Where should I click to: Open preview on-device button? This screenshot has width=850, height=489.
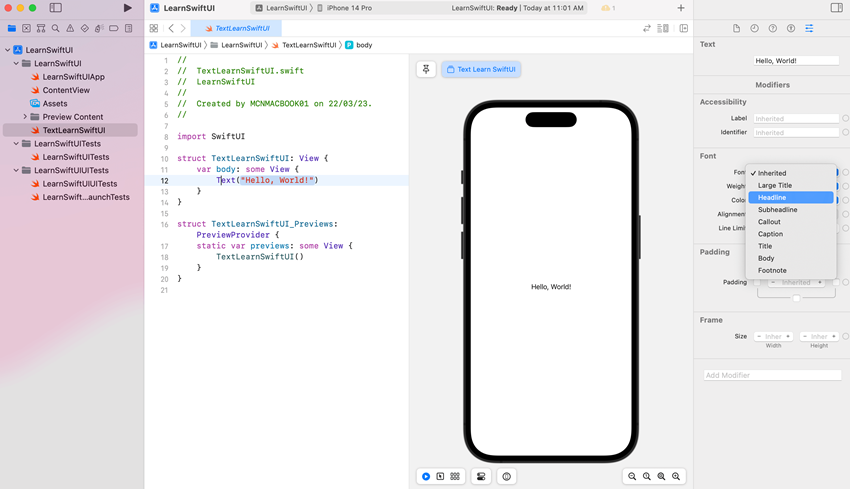(506, 477)
